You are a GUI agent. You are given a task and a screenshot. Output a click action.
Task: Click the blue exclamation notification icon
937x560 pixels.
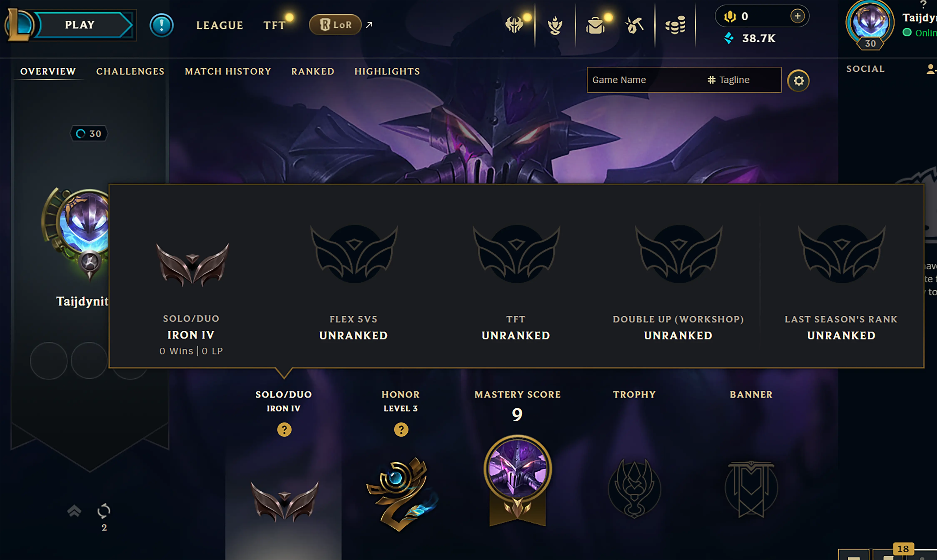pyautogui.click(x=162, y=25)
